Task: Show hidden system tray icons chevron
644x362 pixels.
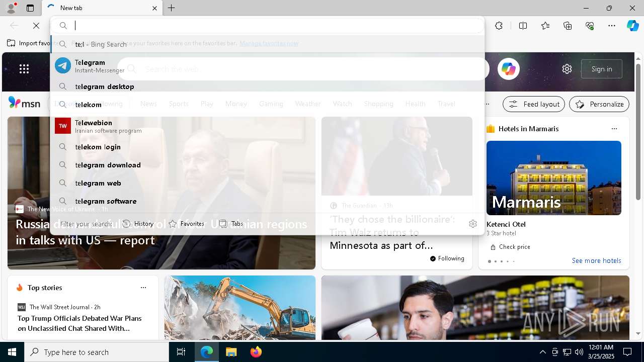Action: click(x=543, y=352)
